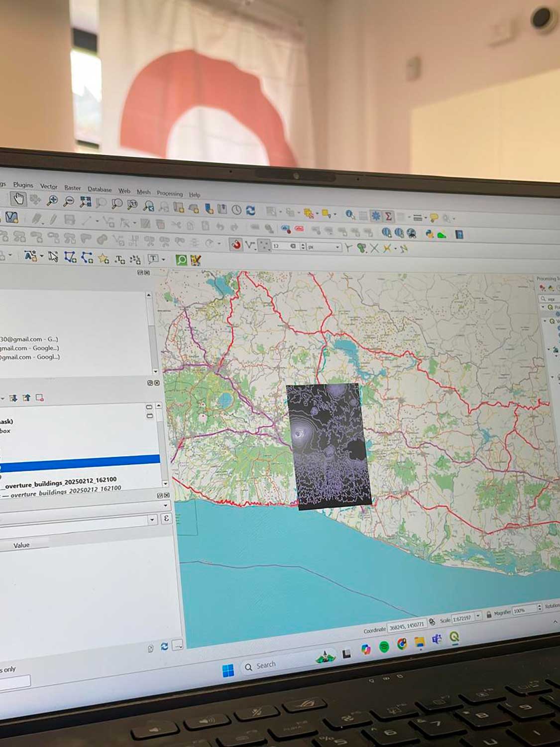
Task: Click the Statistical Summary sigma icon
Action: coord(388,216)
